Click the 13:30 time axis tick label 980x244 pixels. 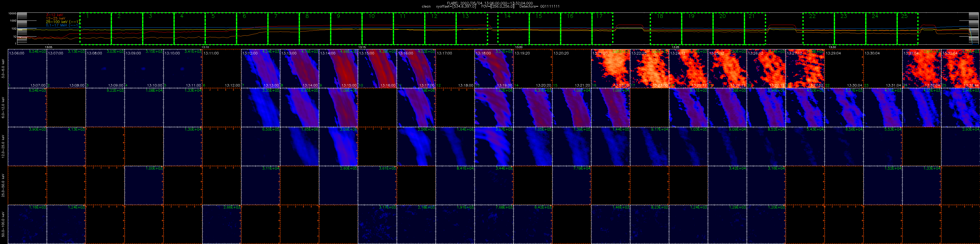pos(832,47)
